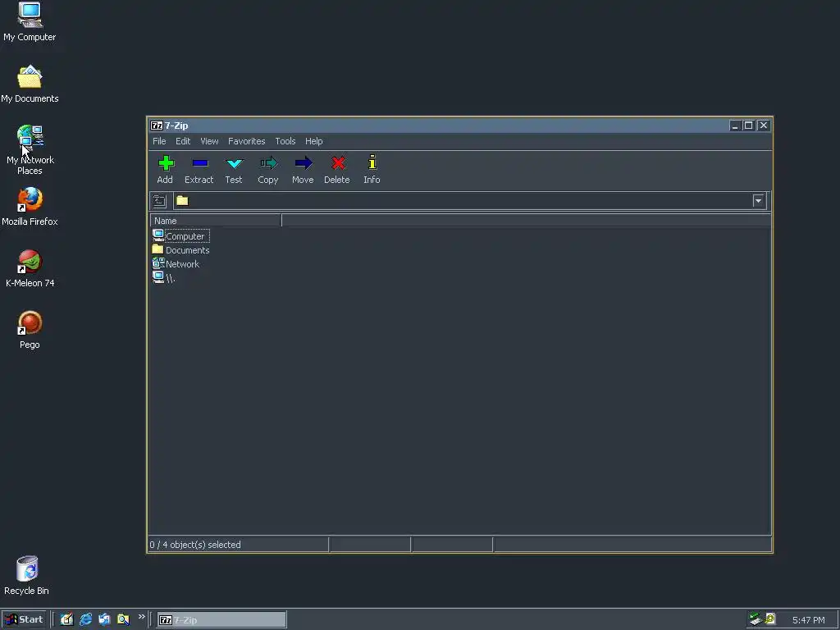Image resolution: width=840 pixels, height=630 pixels.
Task: Open the Favorites menu
Action: (x=246, y=141)
